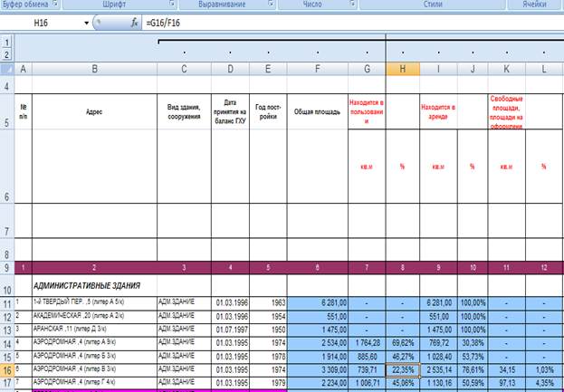
Task: Select the Общая площадь header cell
Action: [x=317, y=112]
